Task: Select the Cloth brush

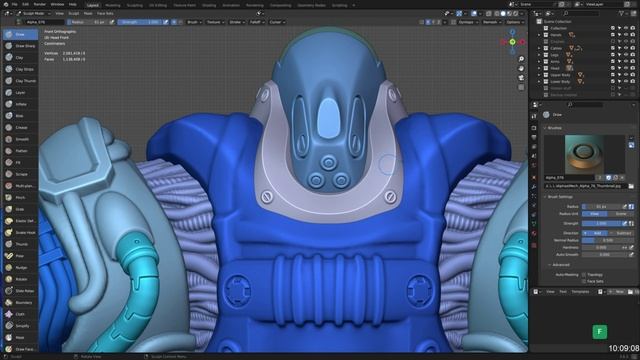Action: coord(20,314)
